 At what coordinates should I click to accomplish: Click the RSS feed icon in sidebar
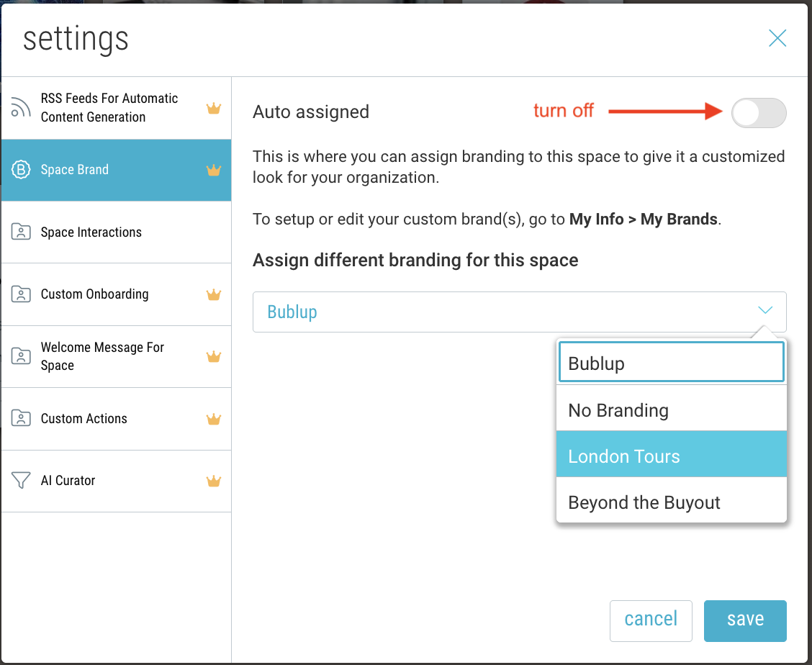[x=21, y=108]
